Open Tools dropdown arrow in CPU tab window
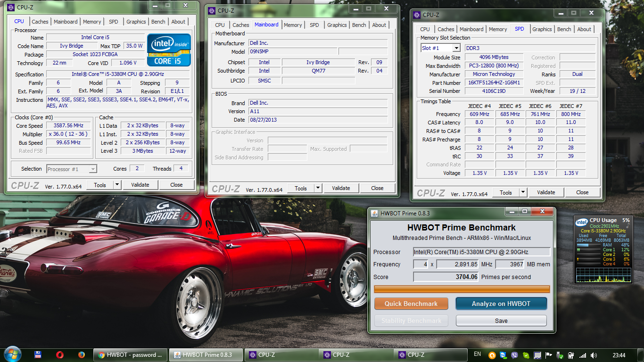The image size is (644, 362). pyautogui.click(x=117, y=185)
